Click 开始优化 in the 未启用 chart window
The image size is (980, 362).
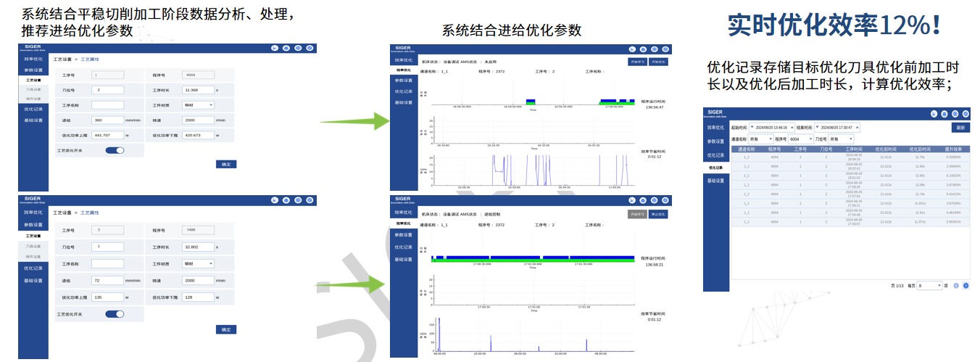[x=658, y=62]
